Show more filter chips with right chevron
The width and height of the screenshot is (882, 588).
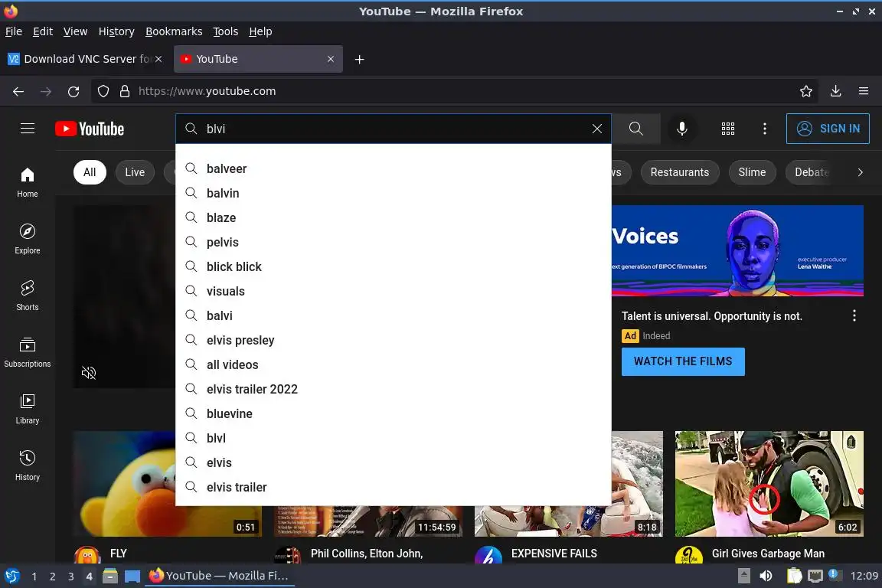coord(860,172)
